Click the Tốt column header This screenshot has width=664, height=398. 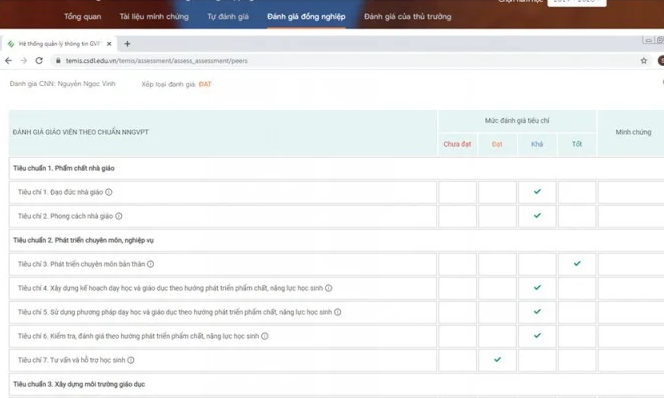pyautogui.click(x=577, y=144)
